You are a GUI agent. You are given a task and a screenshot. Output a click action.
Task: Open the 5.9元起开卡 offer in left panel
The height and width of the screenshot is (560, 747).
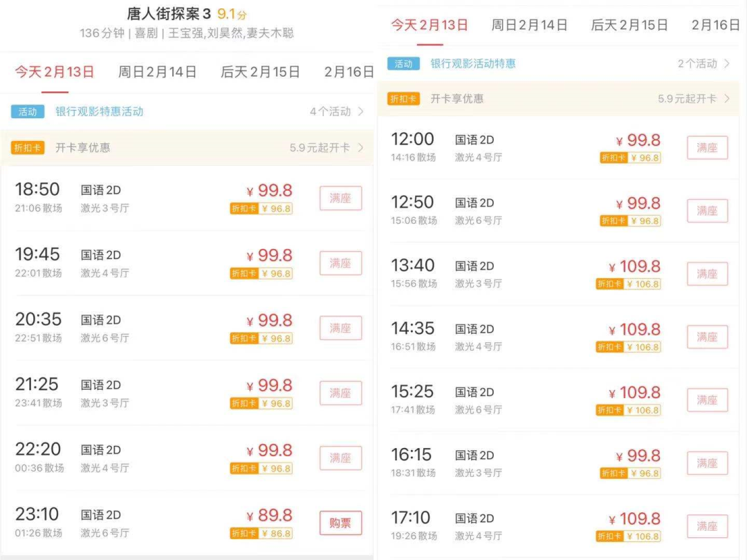326,148
